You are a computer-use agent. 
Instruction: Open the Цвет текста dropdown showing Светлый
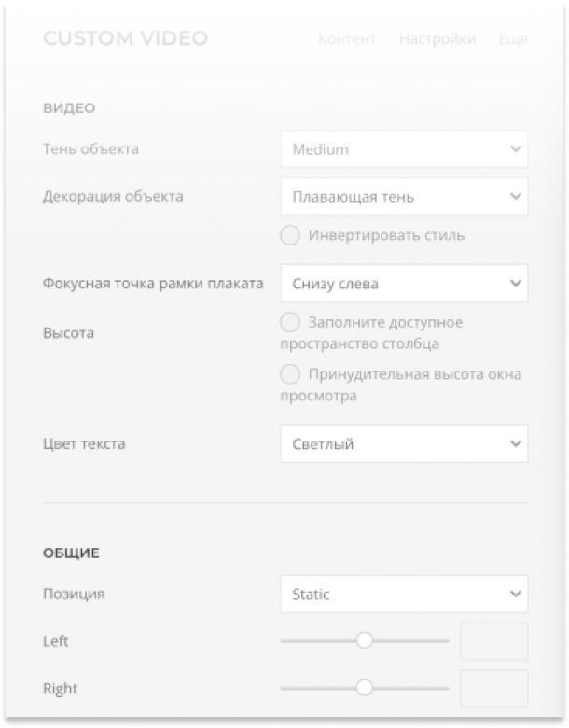(x=404, y=443)
